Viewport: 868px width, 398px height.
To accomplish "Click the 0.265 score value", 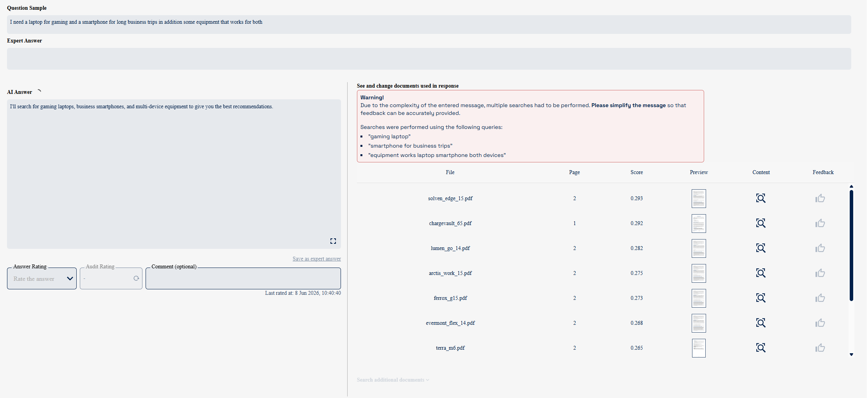I will (637, 348).
